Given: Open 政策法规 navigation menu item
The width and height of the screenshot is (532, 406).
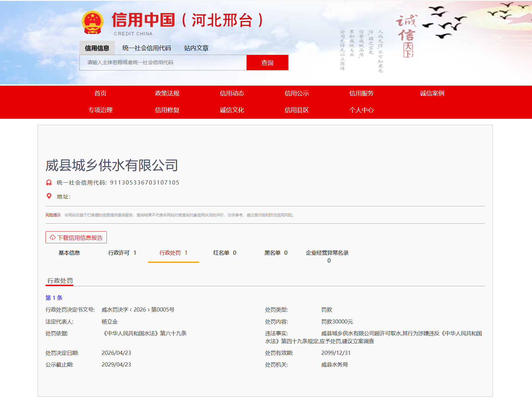Looking at the screenshot, I should click(167, 93).
